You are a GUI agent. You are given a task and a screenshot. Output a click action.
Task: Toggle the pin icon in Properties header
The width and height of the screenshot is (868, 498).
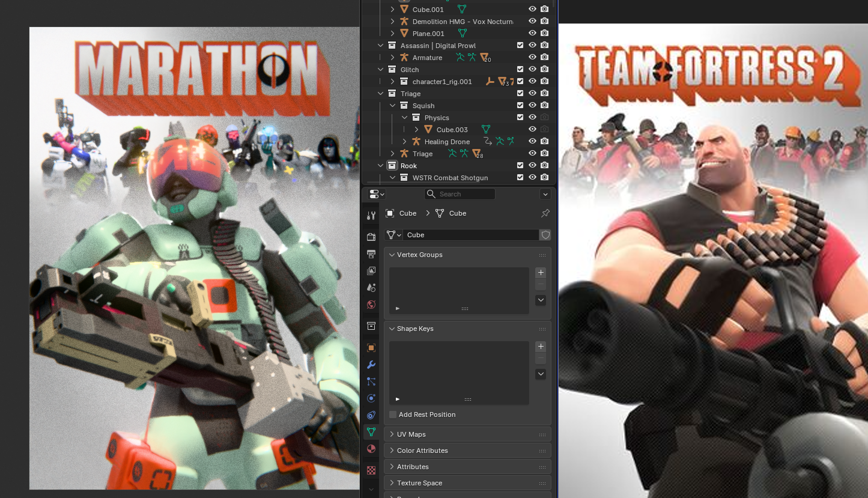pos(545,213)
